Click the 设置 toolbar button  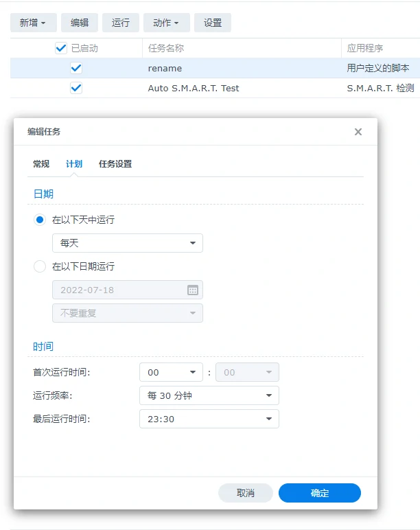(213, 23)
